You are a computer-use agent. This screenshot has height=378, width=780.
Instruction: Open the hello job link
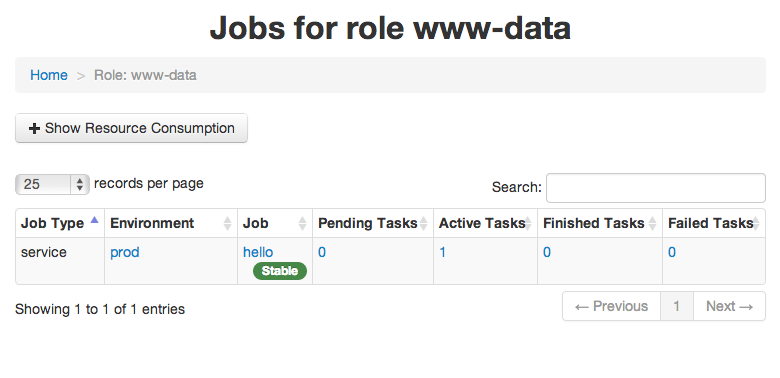[258, 252]
